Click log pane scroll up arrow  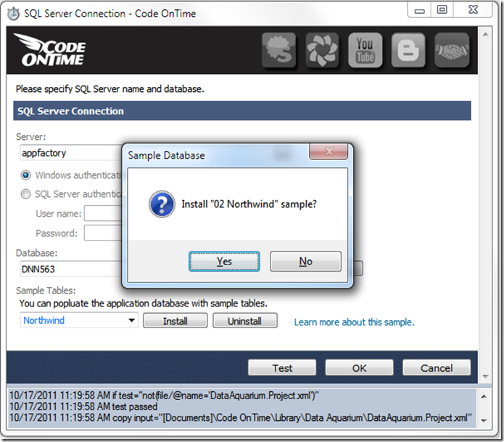pos(484,396)
